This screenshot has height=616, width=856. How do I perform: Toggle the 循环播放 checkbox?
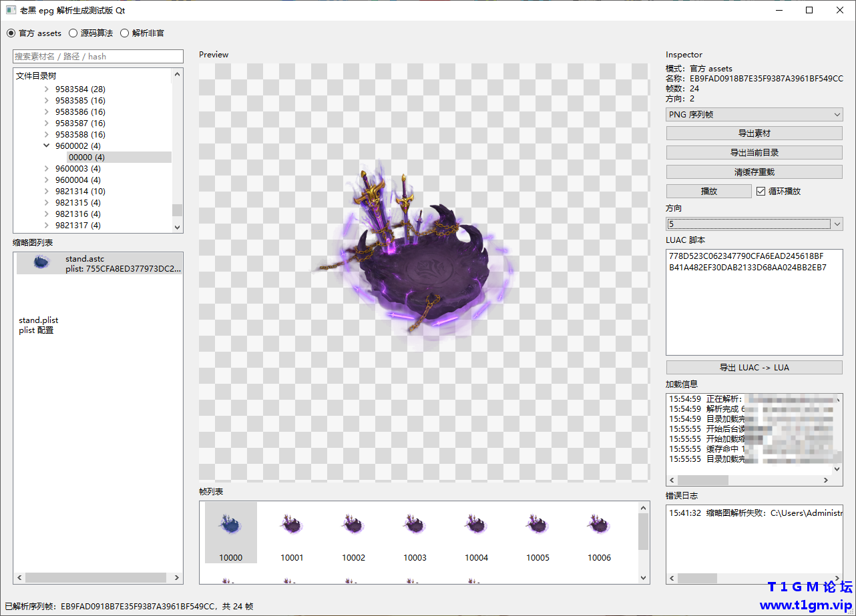[779, 192]
